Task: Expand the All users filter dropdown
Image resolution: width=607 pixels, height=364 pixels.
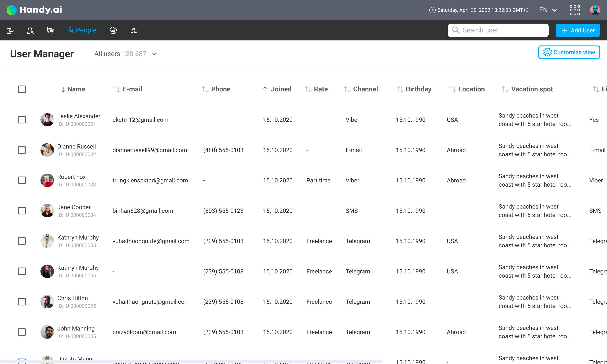Action: coord(125,54)
